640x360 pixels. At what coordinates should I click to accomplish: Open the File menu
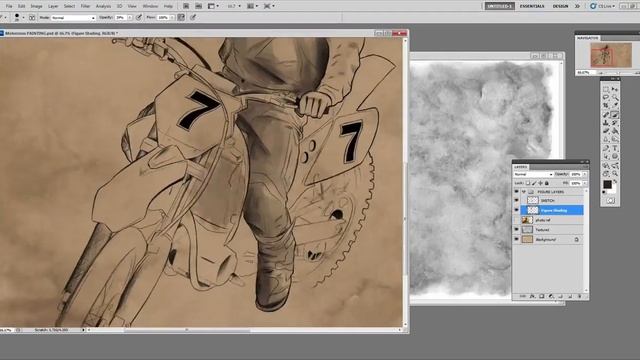(9, 6)
